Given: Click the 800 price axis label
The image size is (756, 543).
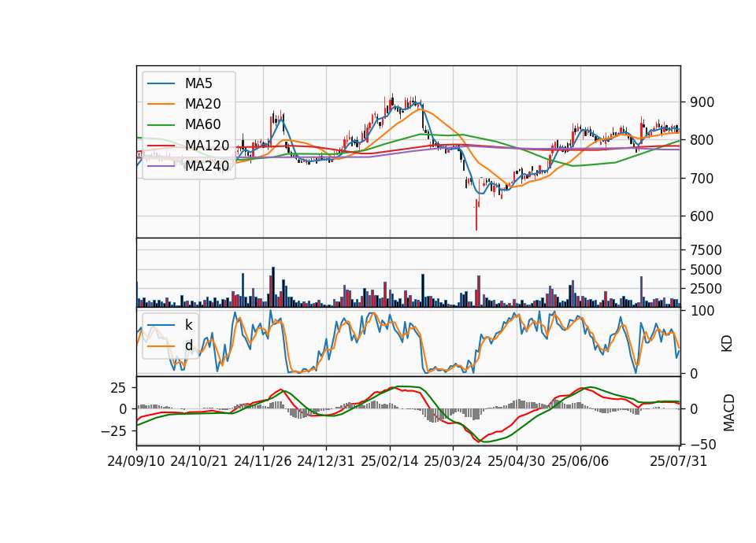Looking at the screenshot, I should click(702, 140).
